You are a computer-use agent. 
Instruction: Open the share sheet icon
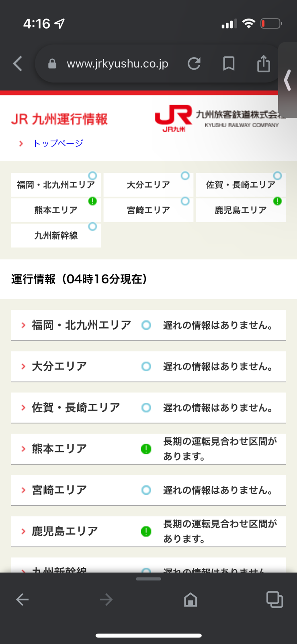(x=263, y=64)
